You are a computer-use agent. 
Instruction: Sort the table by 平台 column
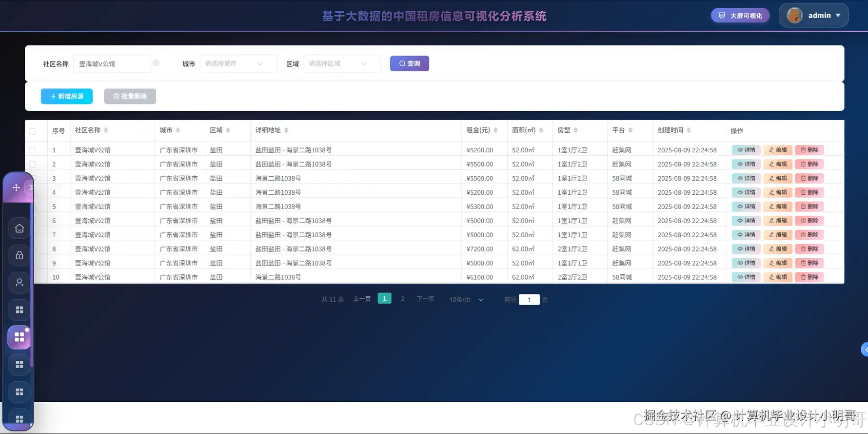click(631, 130)
